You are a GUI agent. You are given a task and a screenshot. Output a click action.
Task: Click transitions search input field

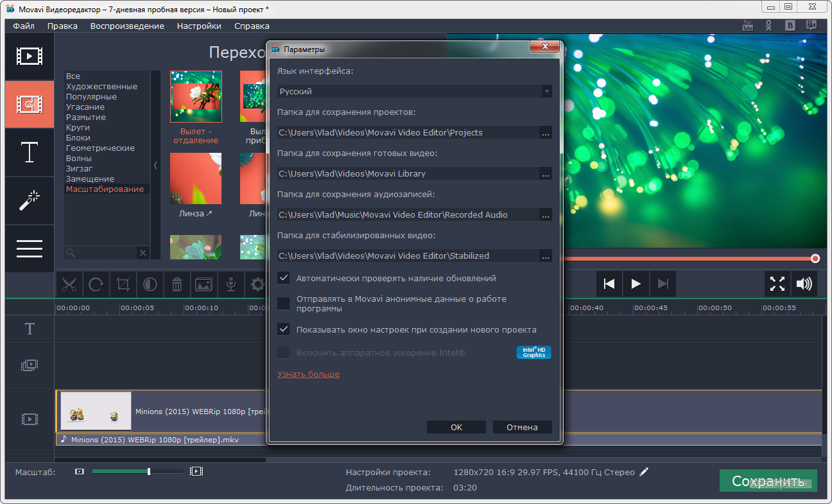coord(101,253)
